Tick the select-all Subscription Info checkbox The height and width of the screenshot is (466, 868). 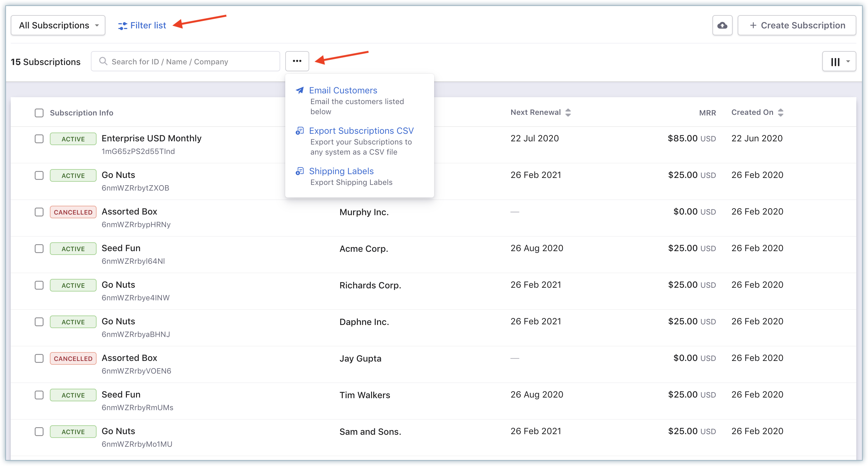coord(39,113)
